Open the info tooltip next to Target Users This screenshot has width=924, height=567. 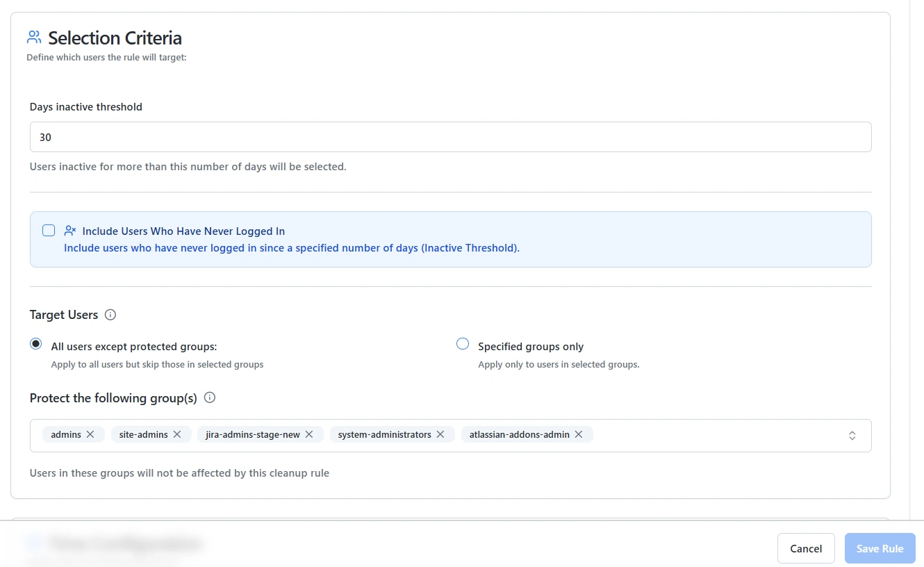pos(110,315)
